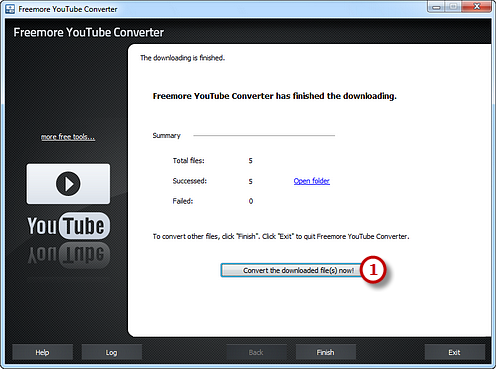This screenshot has width=496, height=369.
Task: Click the YouTube logo in sidebar
Action: coord(69,226)
